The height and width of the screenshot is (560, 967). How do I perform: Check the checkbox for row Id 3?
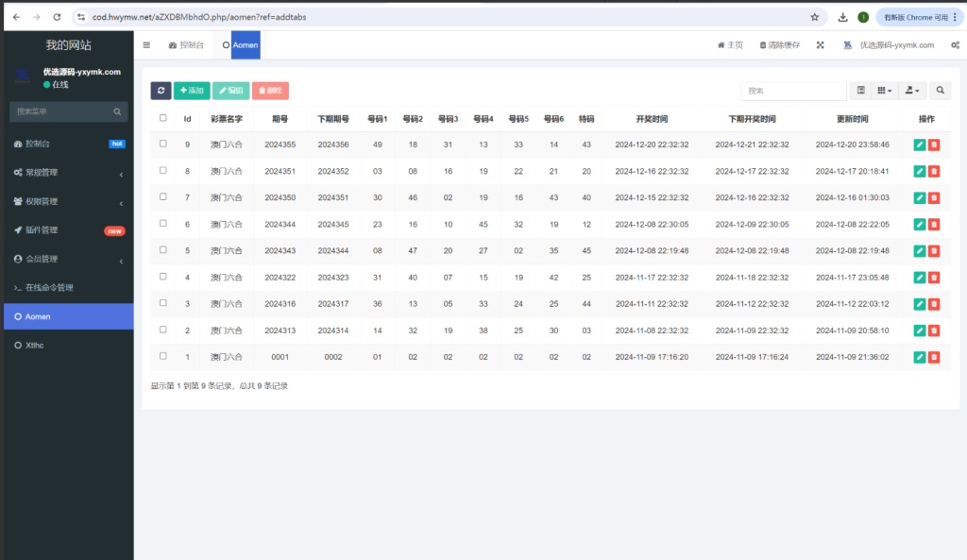click(162, 303)
